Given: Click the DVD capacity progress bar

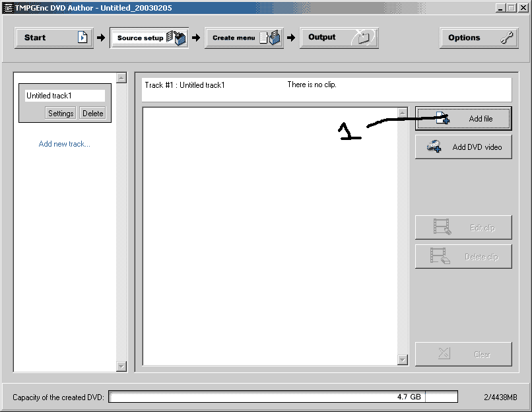Looking at the screenshot, I should (x=283, y=396).
